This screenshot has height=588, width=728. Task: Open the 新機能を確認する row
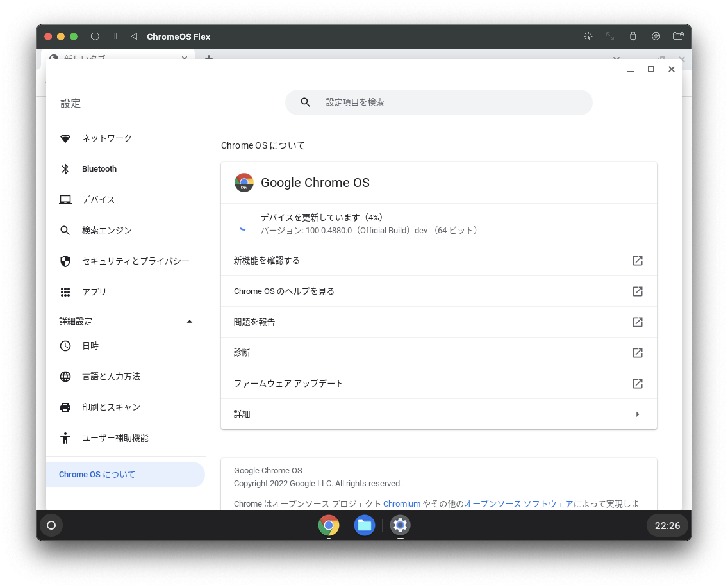pos(439,260)
